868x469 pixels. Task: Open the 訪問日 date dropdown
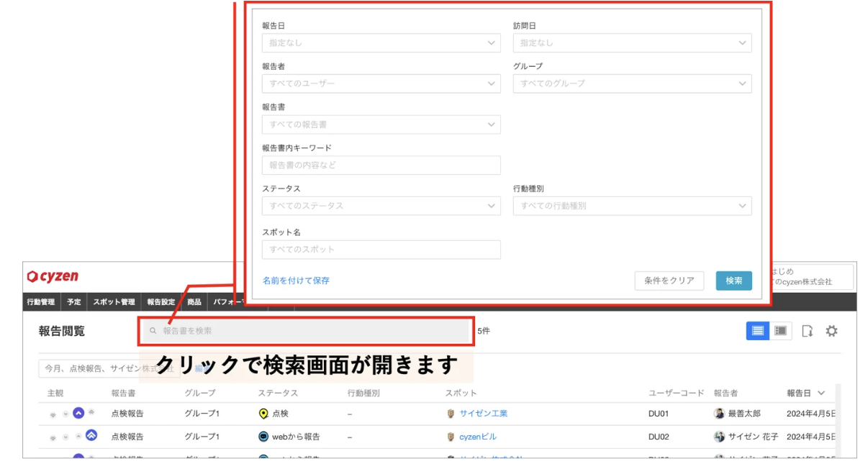click(632, 42)
